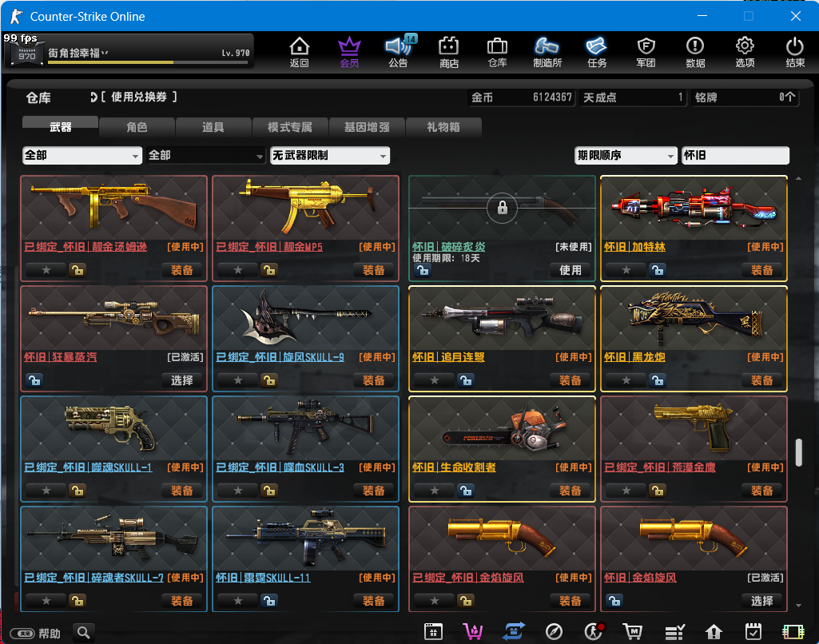The width and height of the screenshot is (819, 644).
Task: Expand the 无武器限制 dropdown
Action: click(329, 155)
